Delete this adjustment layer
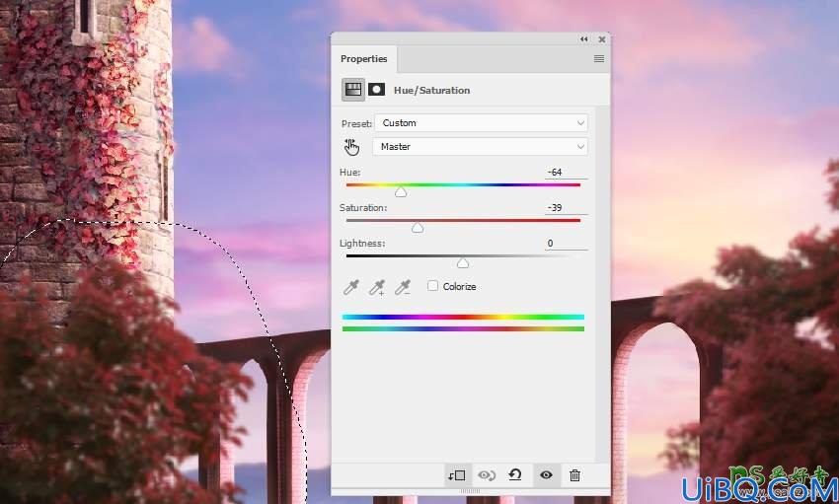Screen dimensions: 839x504 click(574, 475)
